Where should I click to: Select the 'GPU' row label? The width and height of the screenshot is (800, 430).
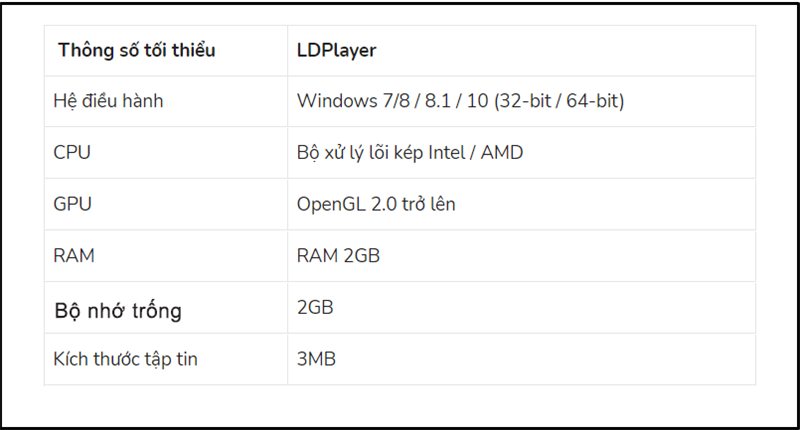click(72, 204)
